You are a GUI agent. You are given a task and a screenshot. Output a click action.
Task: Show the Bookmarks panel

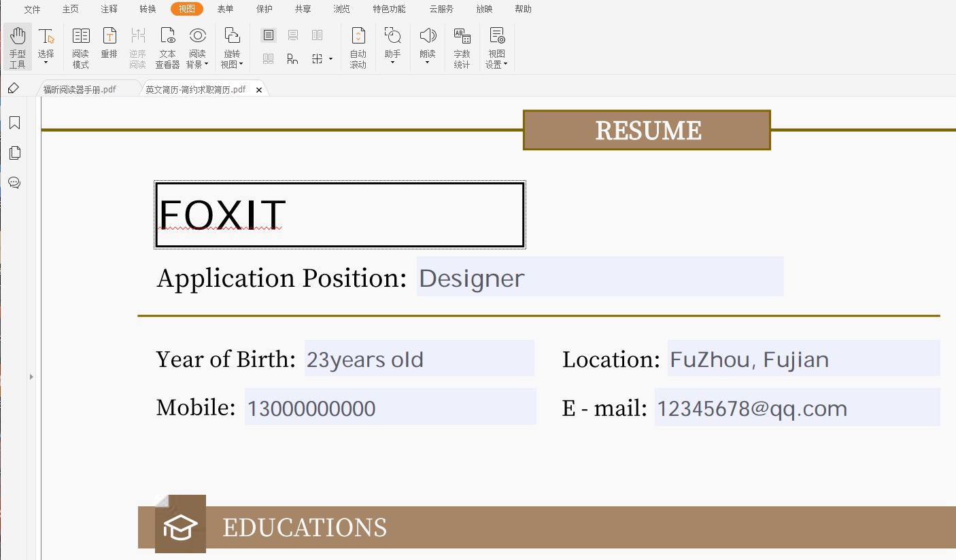point(14,123)
